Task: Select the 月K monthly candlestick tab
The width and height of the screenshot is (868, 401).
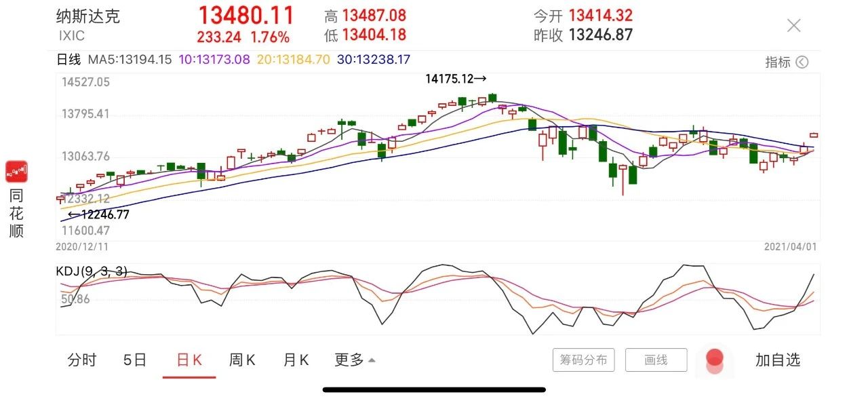Action: point(296,360)
